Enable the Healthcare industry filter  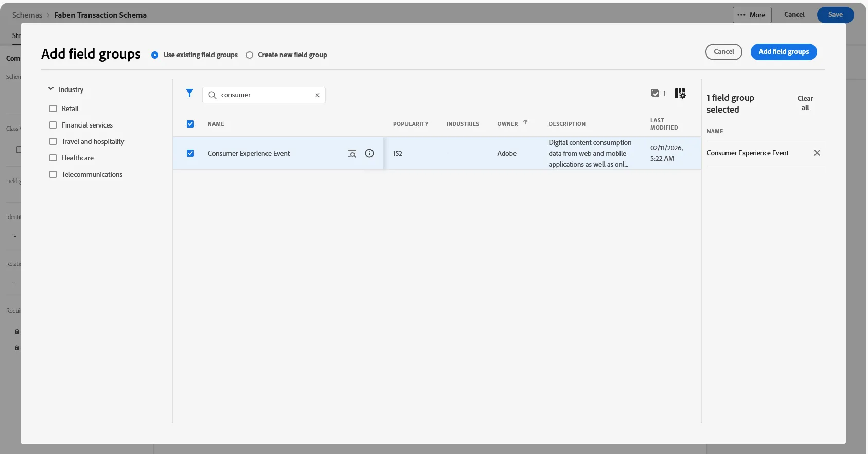[53, 158]
